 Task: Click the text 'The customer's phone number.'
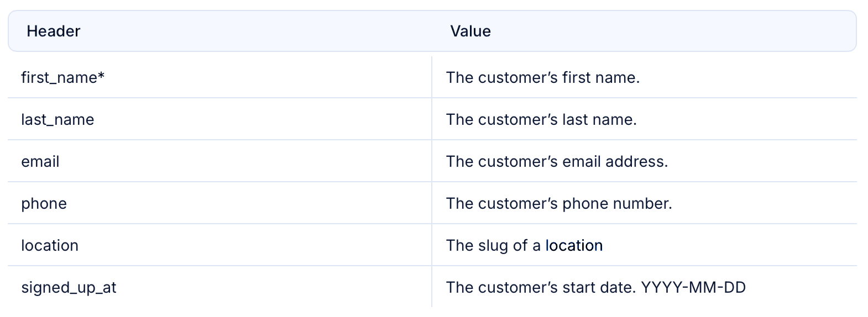[559, 203]
